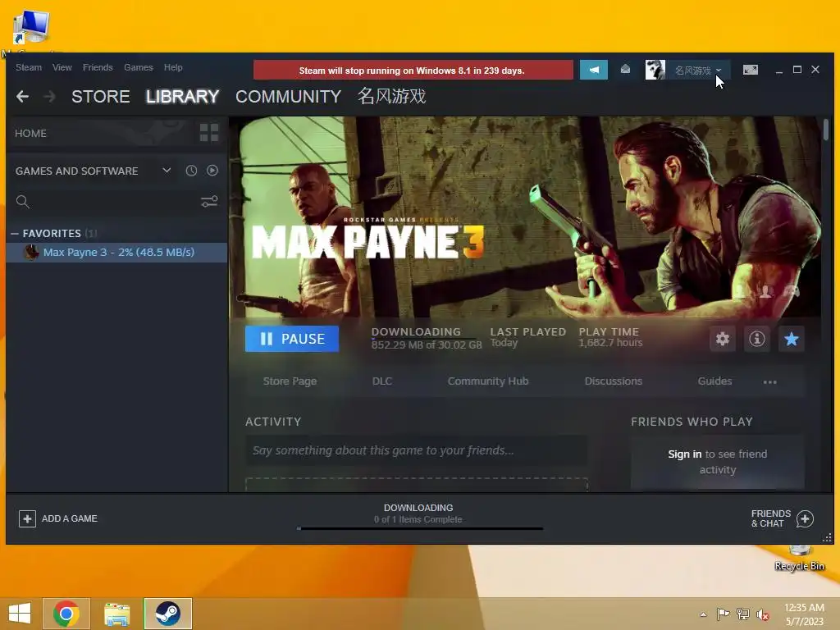Open the account name dropdown
Image resolution: width=840 pixels, height=630 pixels.
[x=697, y=71]
